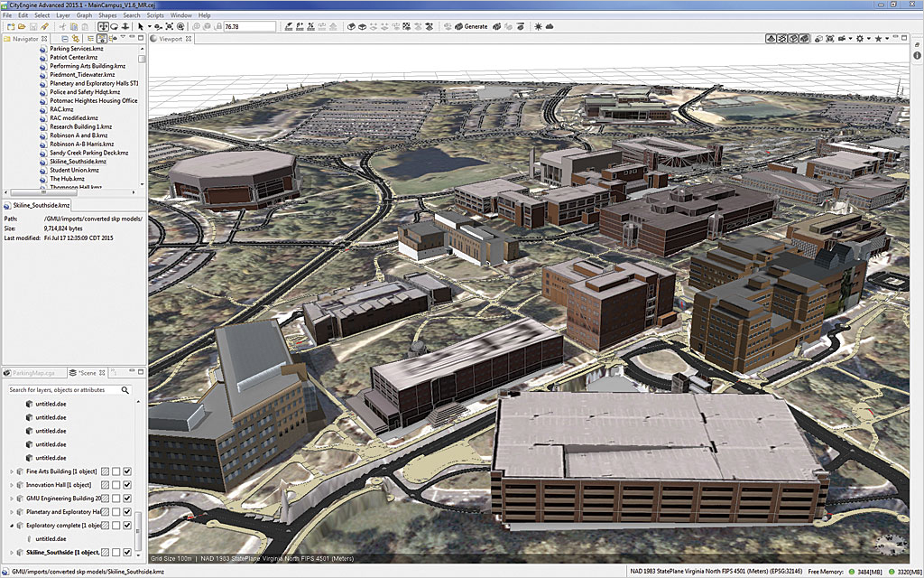Click the wireframe display icon in viewport toolbar
Image resolution: width=924 pixels, height=578 pixels.
(781, 38)
